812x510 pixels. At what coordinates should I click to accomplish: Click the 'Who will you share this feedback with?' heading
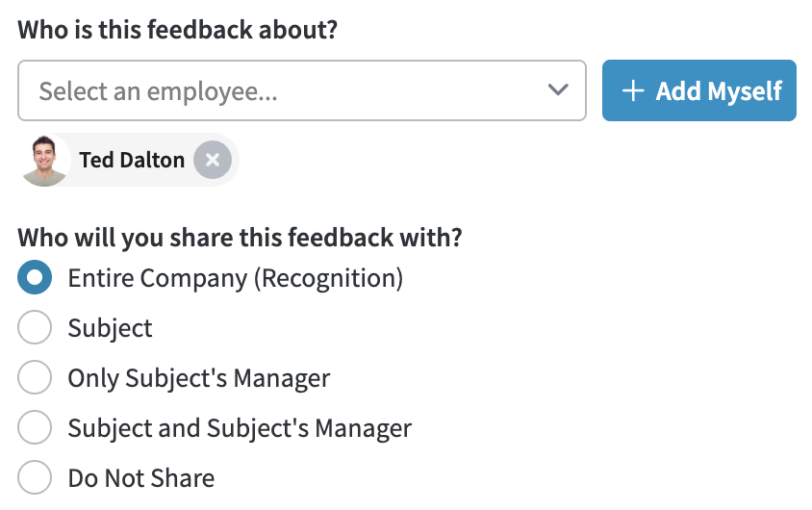240,238
